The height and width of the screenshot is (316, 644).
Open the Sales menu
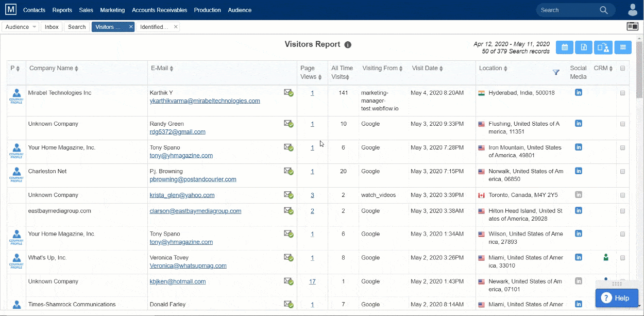pos(86,10)
